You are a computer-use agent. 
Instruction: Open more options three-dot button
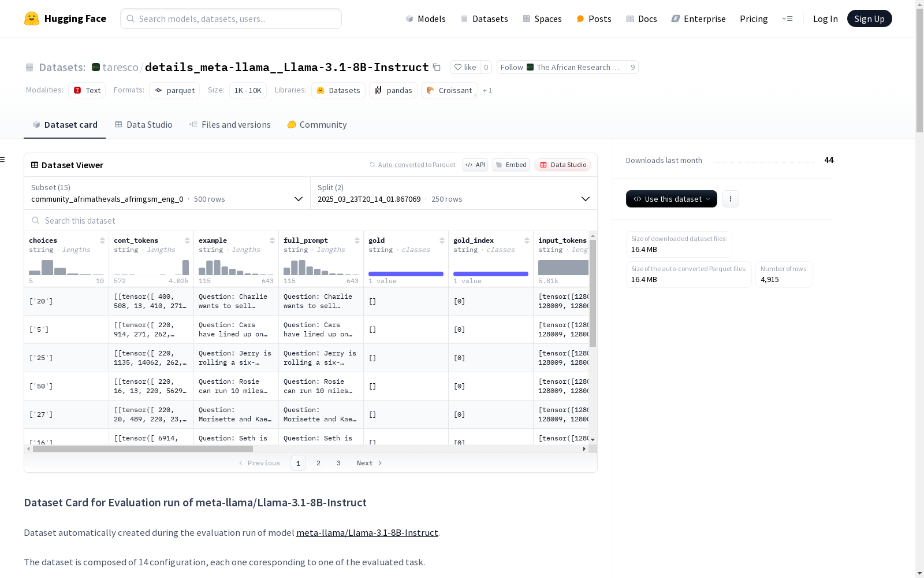(x=731, y=199)
